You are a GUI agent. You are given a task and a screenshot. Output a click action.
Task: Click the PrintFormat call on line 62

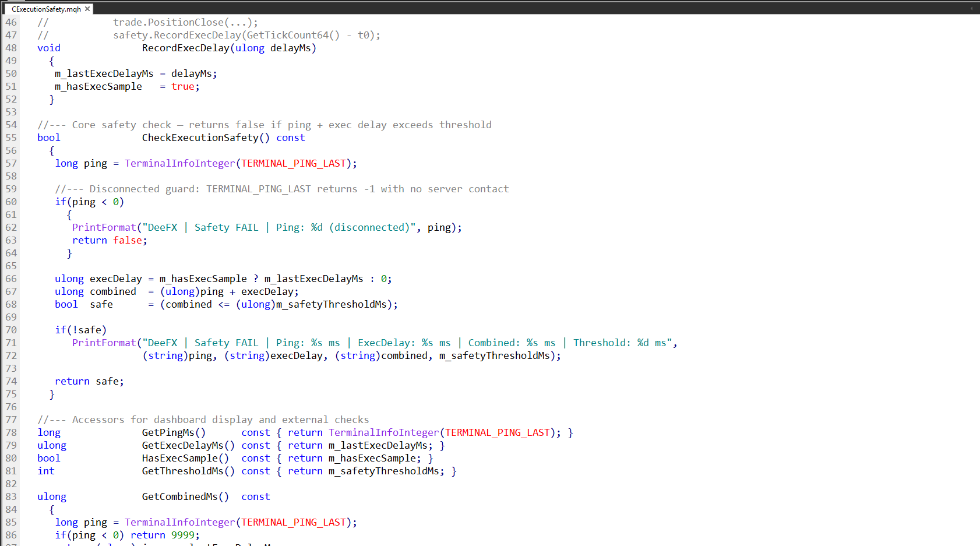pyautogui.click(x=104, y=227)
